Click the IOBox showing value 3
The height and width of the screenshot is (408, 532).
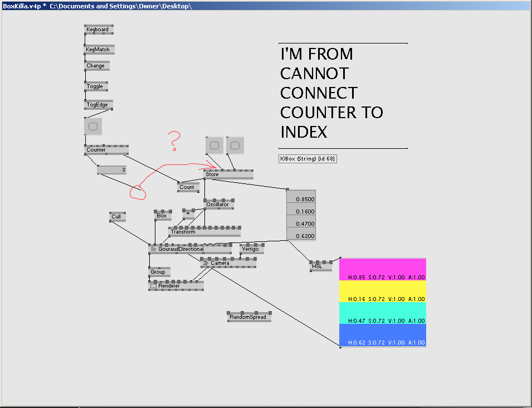tap(111, 169)
